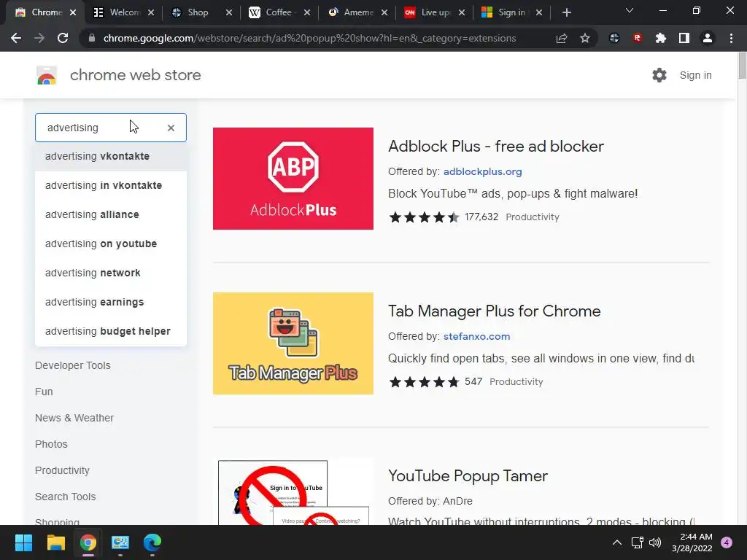Bookmark this page with the star icon
The height and width of the screenshot is (560, 747).
point(585,38)
